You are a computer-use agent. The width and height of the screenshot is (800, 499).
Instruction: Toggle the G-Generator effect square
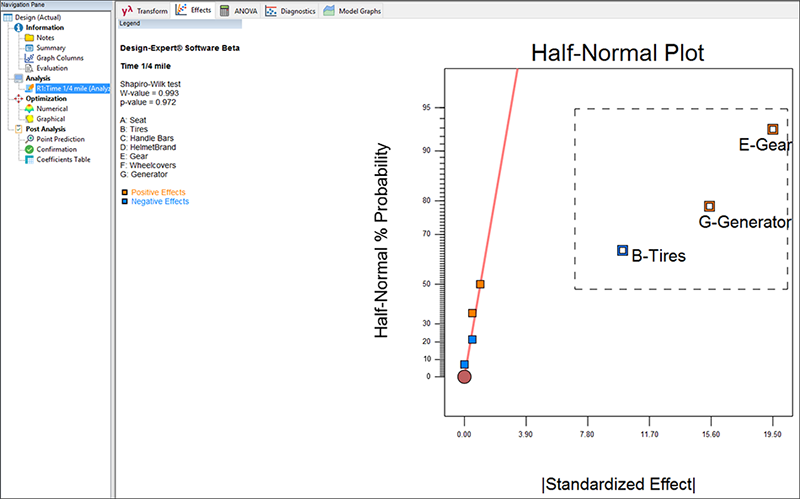[709, 206]
